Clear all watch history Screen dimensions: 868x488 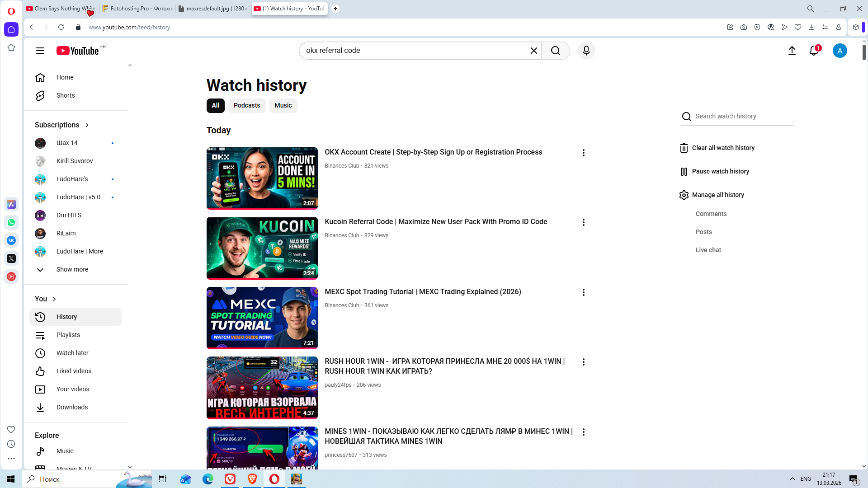coord(722,148)
